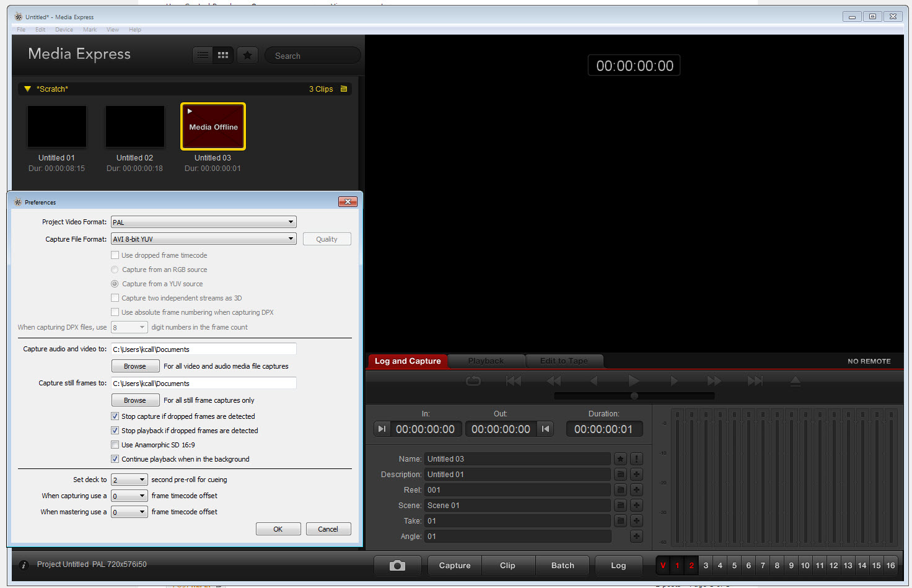Click the Description clapper icon

620,474
